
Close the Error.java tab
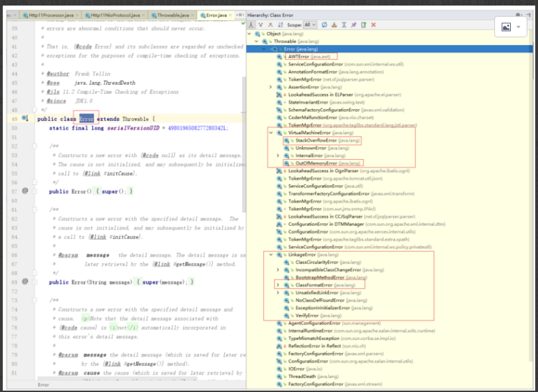230,15
